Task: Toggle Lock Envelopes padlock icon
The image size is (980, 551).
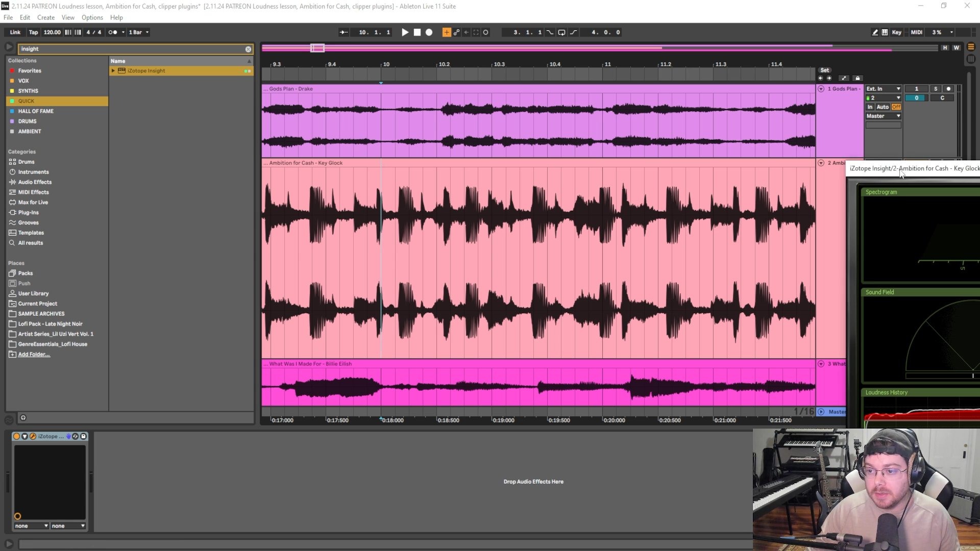Action: [x=857, y=78]
